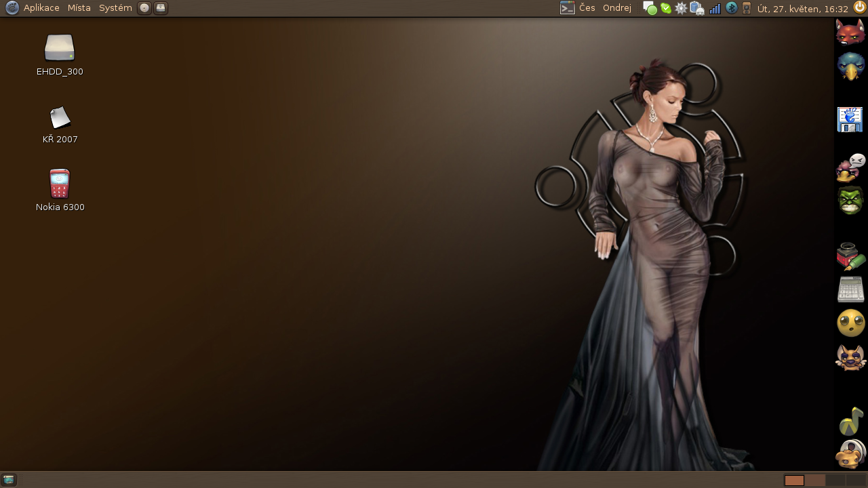Click the show desktop button in bottom panel

click(x=9, y=480)
